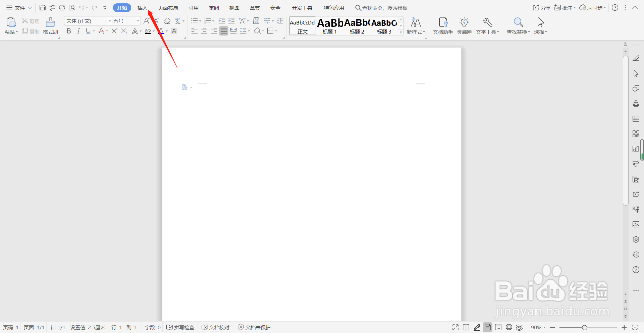Open the 开发工具 (Developer Tools) tab
This screenshot has width=644, height=333.
302,8
